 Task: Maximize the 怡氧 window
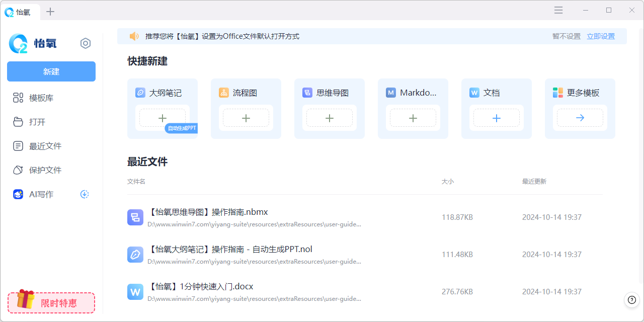(x=609, y=10)
